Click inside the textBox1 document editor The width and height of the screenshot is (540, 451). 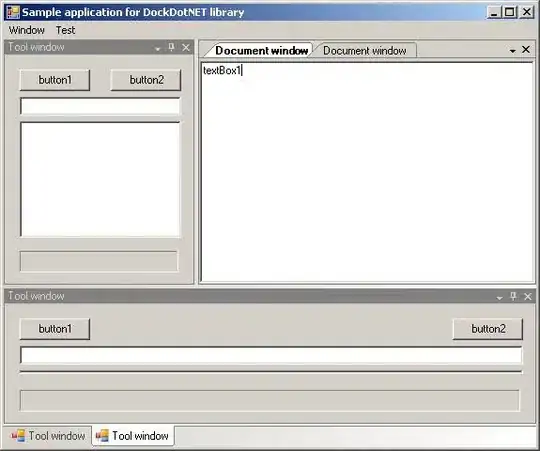(x=367, y=172)
